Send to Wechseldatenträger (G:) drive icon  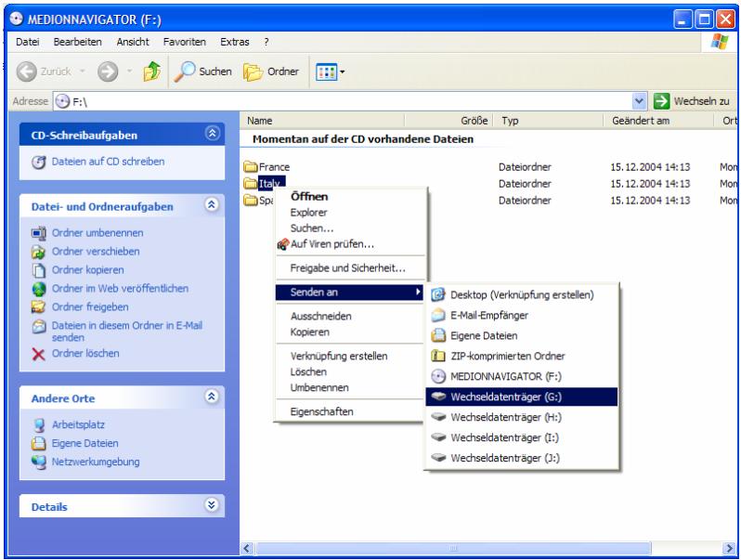pos(438,397)
